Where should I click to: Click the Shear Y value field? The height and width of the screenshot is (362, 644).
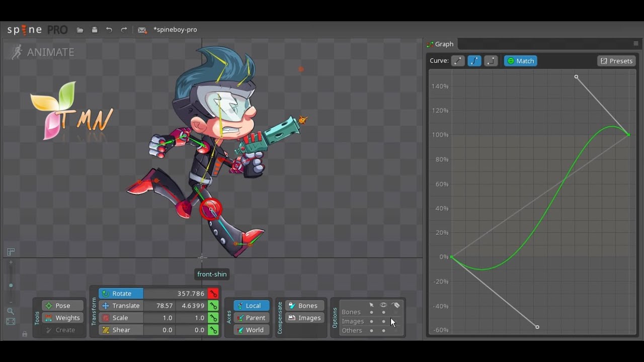192,330
